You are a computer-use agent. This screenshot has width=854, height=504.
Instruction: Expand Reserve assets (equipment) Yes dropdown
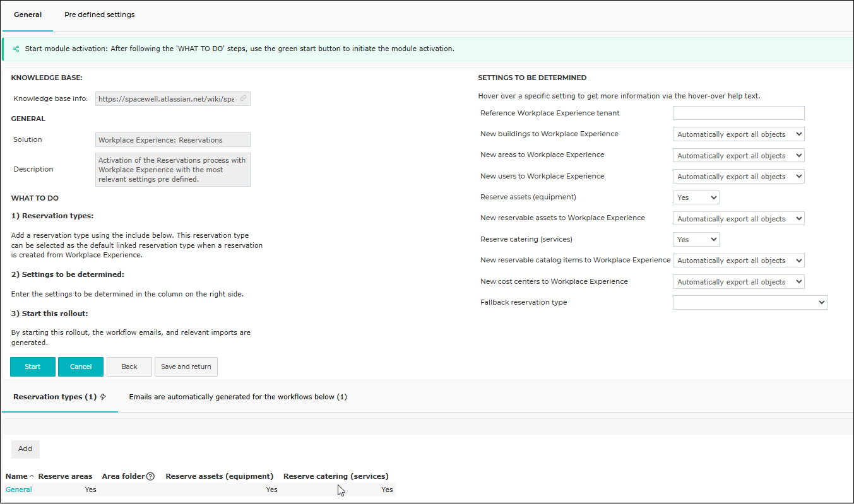[696, 197]
